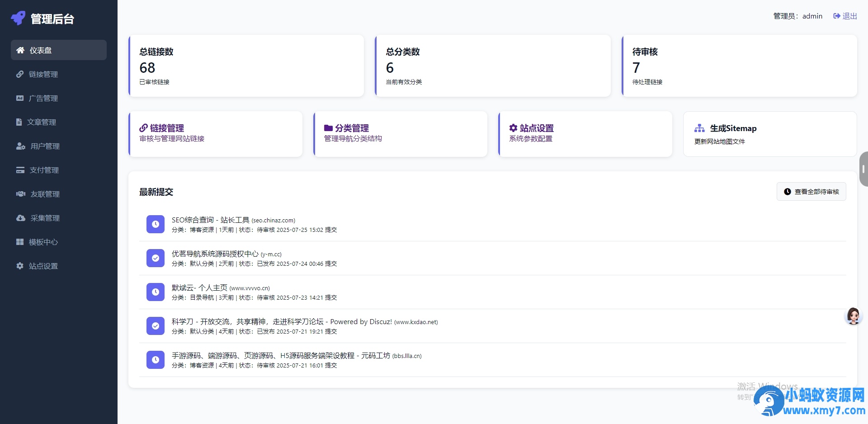Click 更新网站地图文件 description text
The width and height of the screenshot is (868, 424).
tap(720, 141)
